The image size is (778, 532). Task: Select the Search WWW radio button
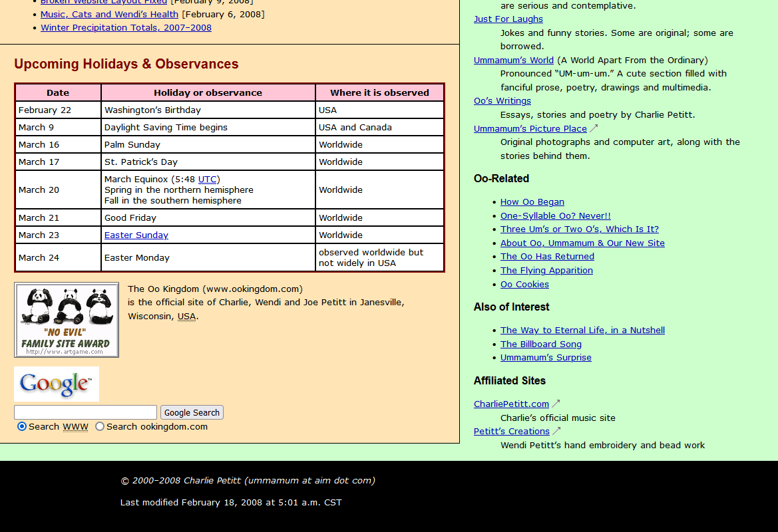tap(22, 426)
